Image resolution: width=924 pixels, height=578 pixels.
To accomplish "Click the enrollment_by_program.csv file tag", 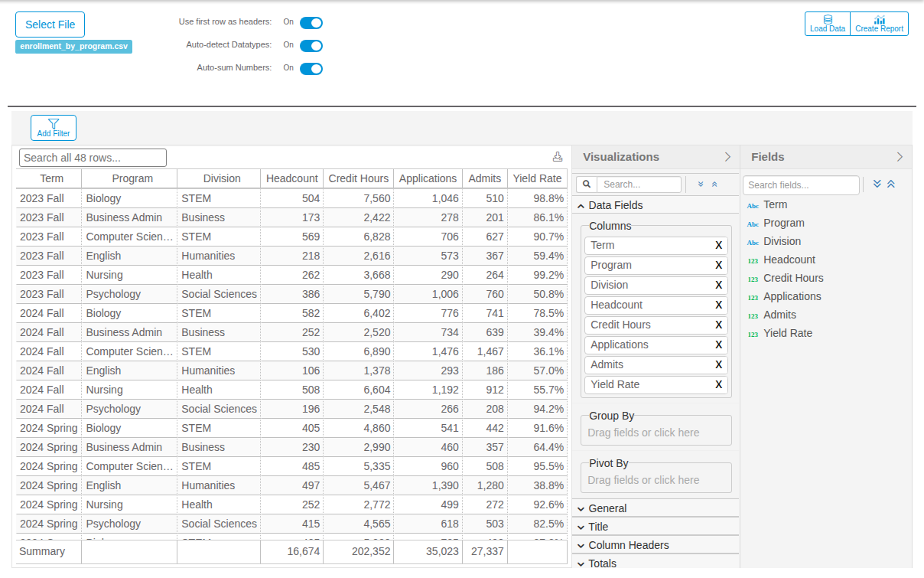I will coord(74,47).
